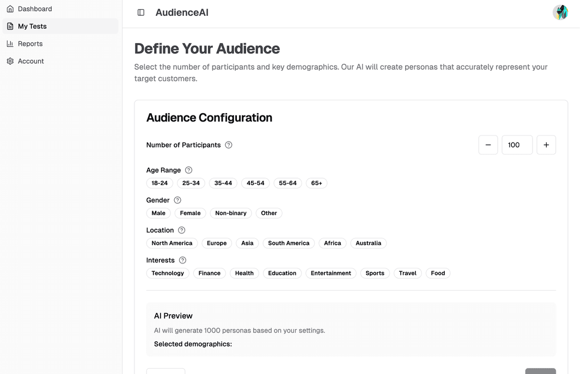This screenshot has height=374, width=588.
Task: Select the 18-24 age range chip
Action: [160, 183]
